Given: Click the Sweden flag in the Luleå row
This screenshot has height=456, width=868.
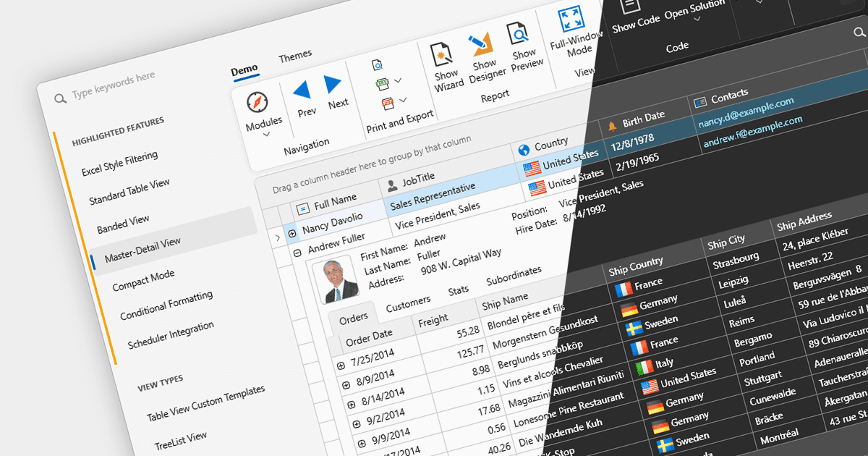Looking at the screenshot, I should coord(634,329).
